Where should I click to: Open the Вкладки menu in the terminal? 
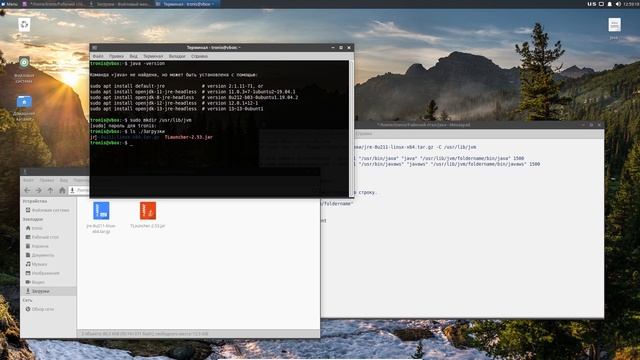177,56
